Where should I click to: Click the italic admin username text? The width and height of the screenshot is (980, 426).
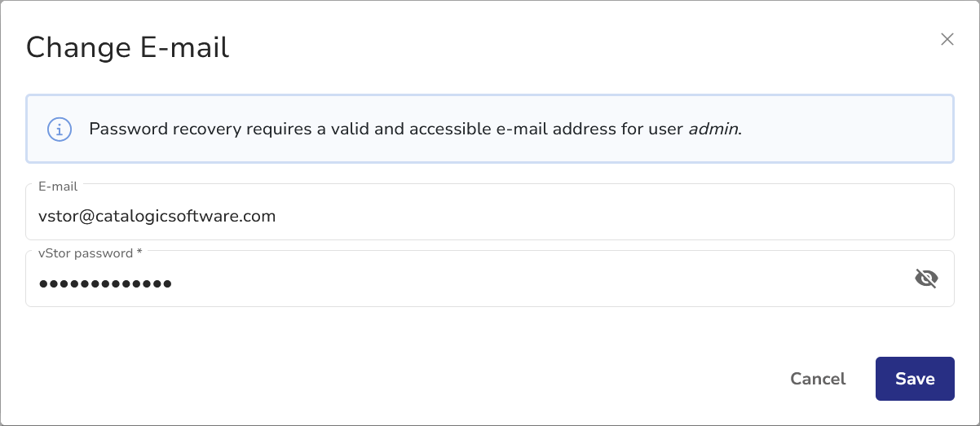pos(713,129)
